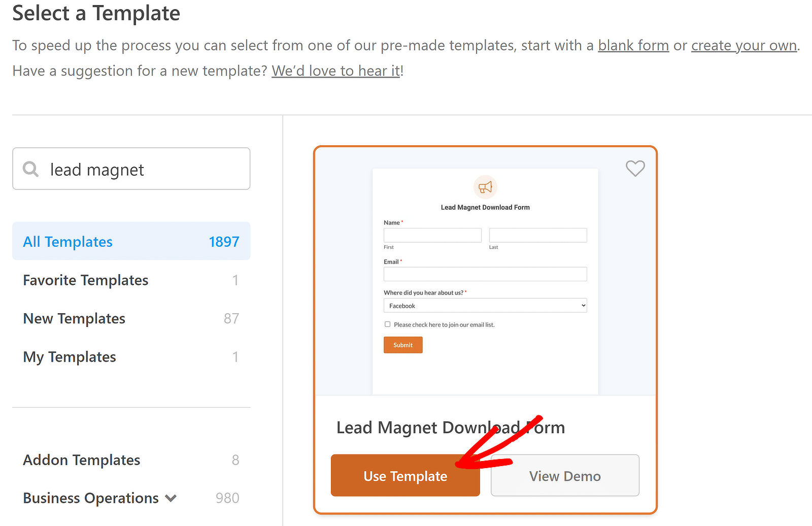Click the Lead Magnet form preview thumbnail
Screen dimensions: 812x526
coord(485,279)
